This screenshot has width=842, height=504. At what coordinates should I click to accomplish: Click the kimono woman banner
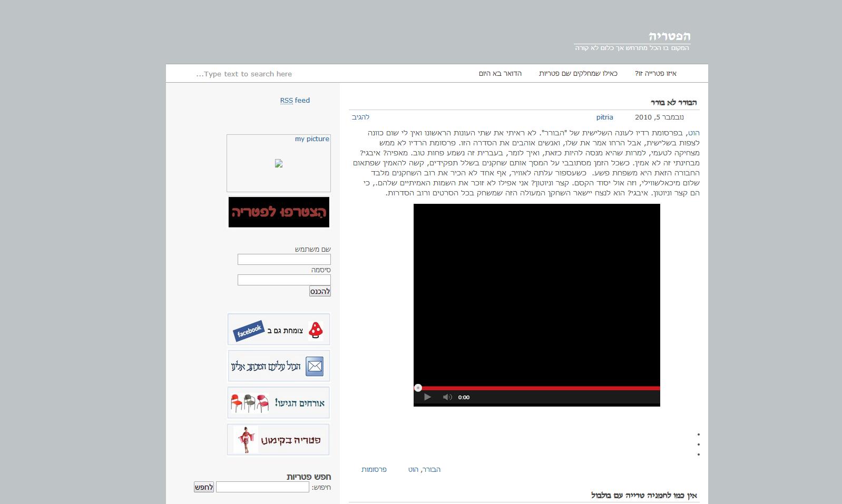pos(279,440)
